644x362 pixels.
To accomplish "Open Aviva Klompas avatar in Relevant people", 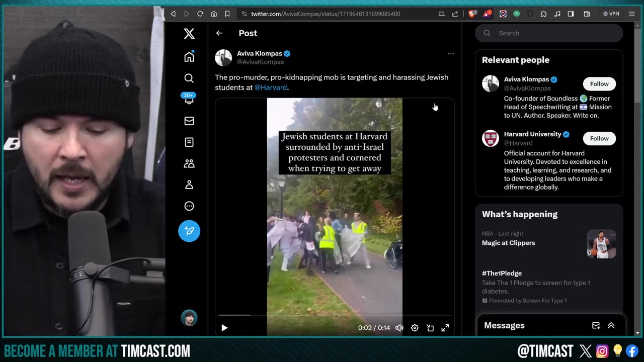I will [491, 83].
